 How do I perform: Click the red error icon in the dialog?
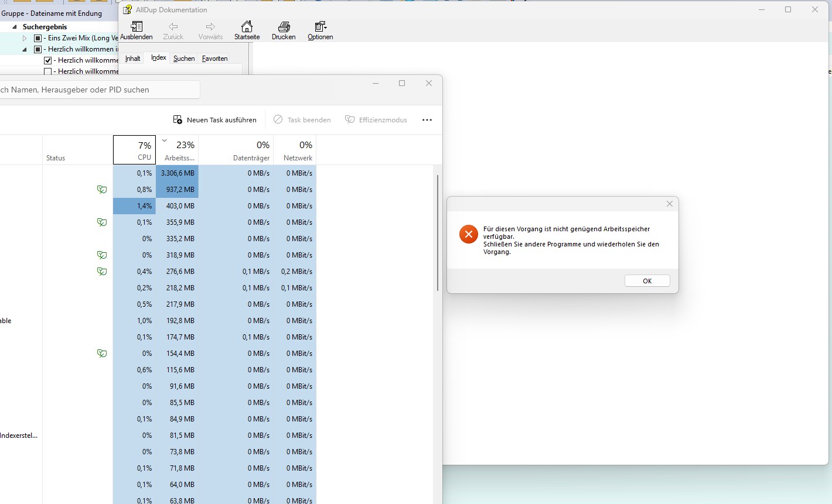[x=469, y=234]
